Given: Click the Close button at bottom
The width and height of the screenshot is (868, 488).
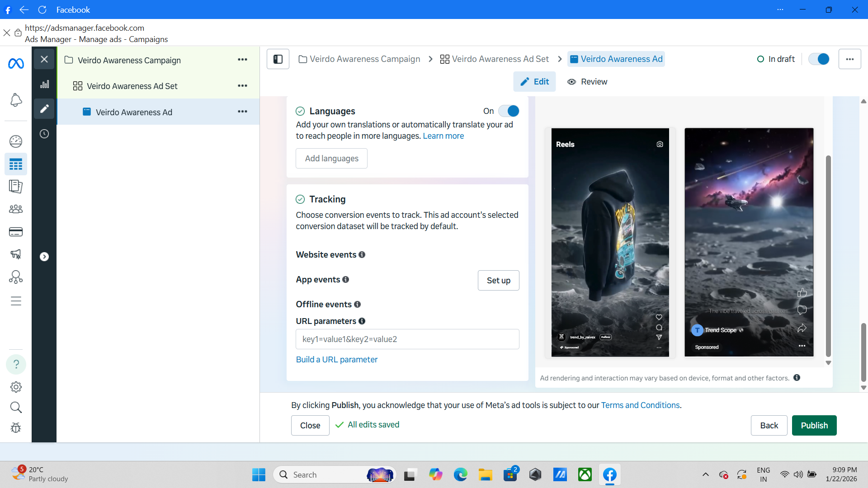Looking at the screenshot, I should 310,426.
